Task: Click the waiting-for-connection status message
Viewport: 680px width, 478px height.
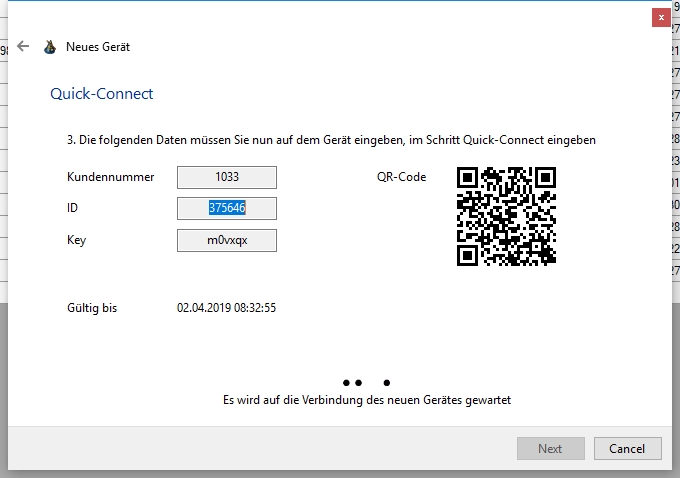Action: pyautogui.click(x=367, y=399)
